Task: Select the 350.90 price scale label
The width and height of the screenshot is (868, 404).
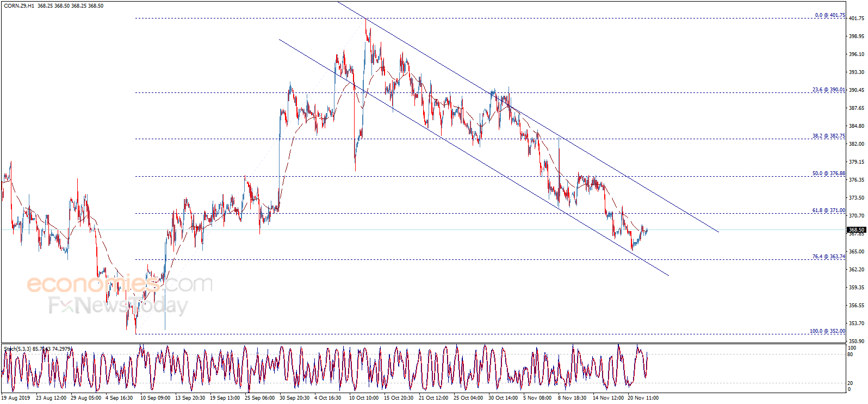Action: pyautogui.click(x=857, y=341)
